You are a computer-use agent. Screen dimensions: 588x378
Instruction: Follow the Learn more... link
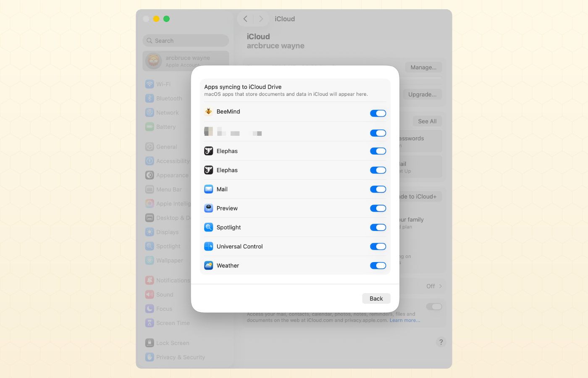405,320
